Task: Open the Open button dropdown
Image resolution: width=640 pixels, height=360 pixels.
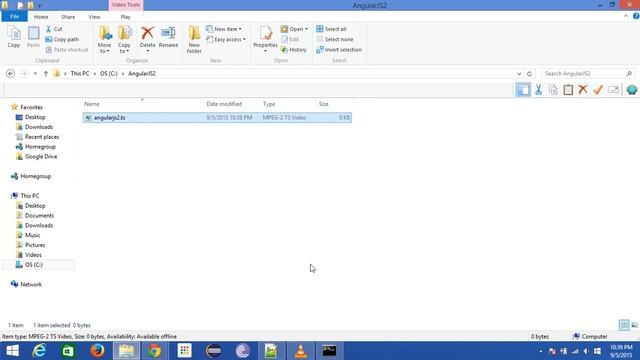Action: click(x=306, y=29)
